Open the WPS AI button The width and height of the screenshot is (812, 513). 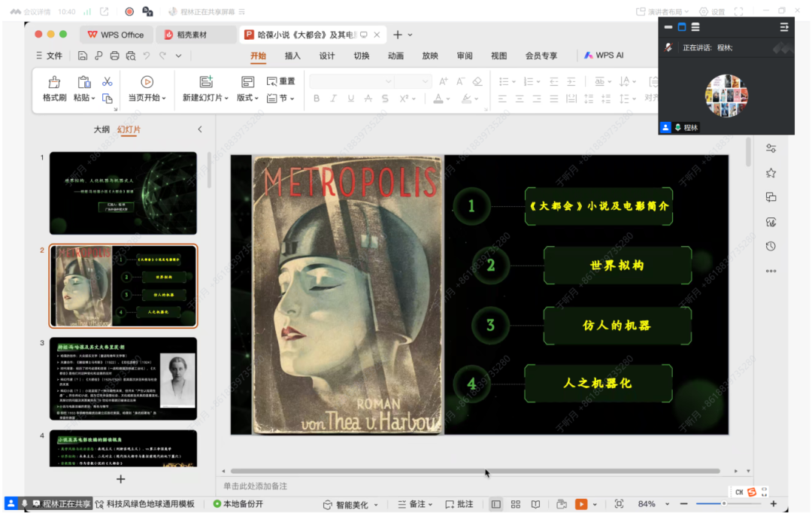pyautogui.click(x=604, y=55)
